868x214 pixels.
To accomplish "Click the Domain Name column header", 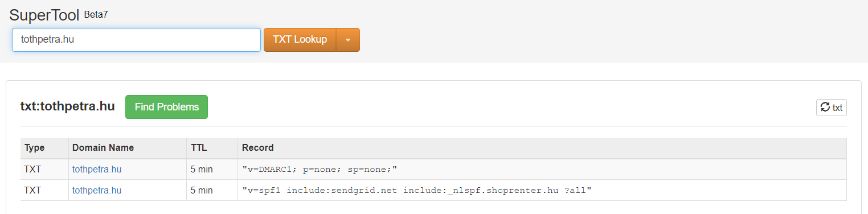I will click(103, 148).
